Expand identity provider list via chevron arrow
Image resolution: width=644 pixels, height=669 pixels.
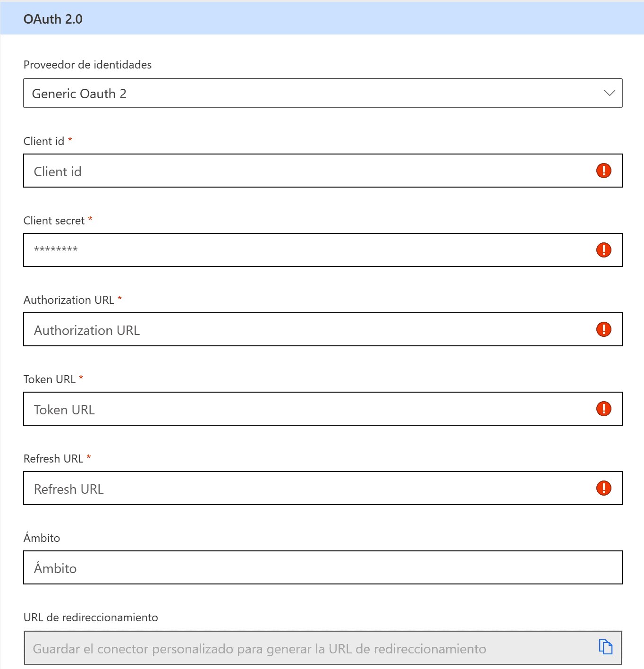(x=610, y=93)
